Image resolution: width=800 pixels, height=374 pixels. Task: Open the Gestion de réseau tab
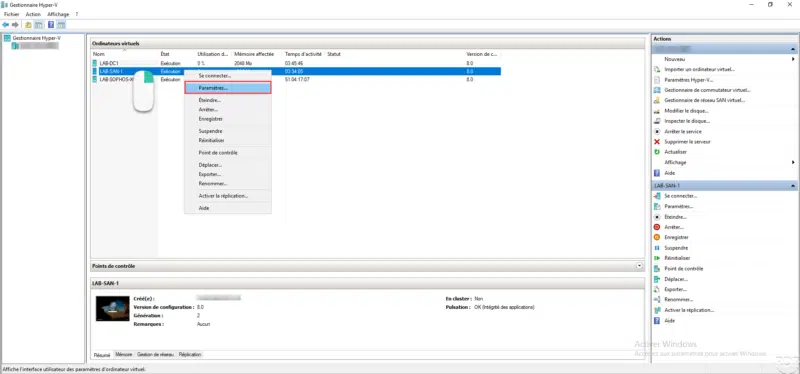pos(156,354)
